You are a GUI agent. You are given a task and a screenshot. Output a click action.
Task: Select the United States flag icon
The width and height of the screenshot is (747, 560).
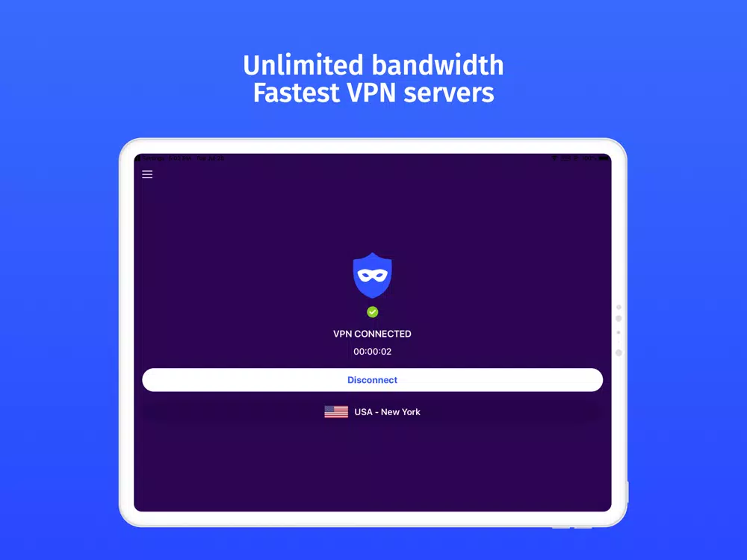[336, 412]
